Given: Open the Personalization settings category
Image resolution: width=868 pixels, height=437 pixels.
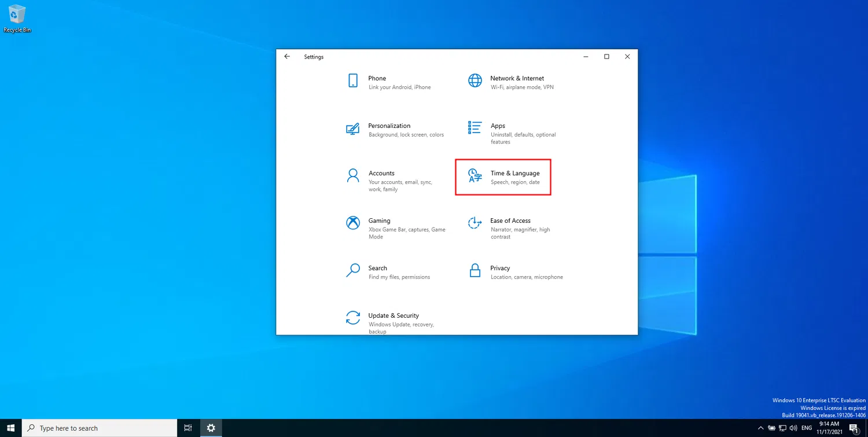Looking at the screenshot, I should pos(395,130).
